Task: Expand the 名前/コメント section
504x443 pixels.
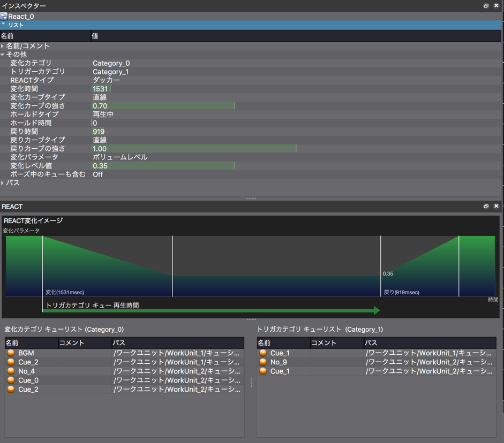Action: [x=3, y=46]
